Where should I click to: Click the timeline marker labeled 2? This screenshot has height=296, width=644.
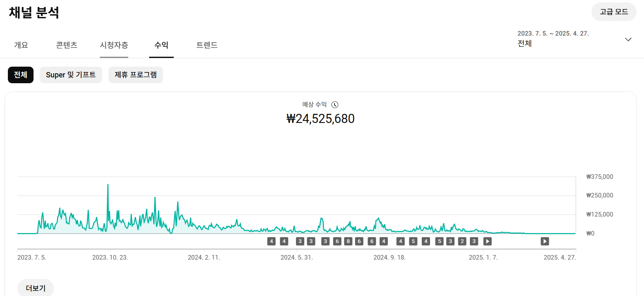[x=462, y=241]
